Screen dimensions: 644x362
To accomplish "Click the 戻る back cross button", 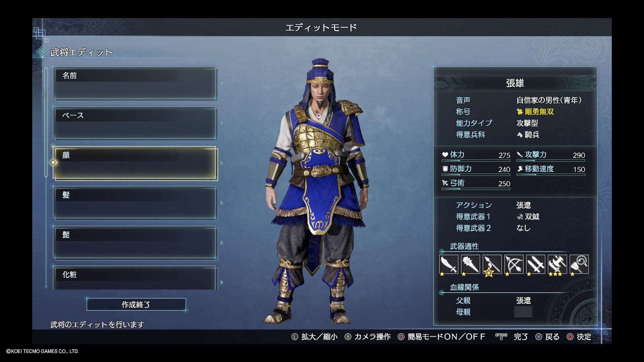I will click(538, 337).
